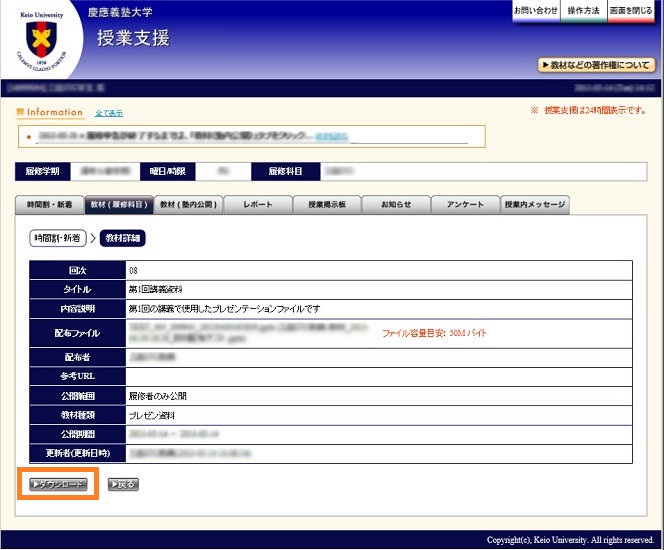Click the 教材詳細 breadcrumb label

pos(122,238)
